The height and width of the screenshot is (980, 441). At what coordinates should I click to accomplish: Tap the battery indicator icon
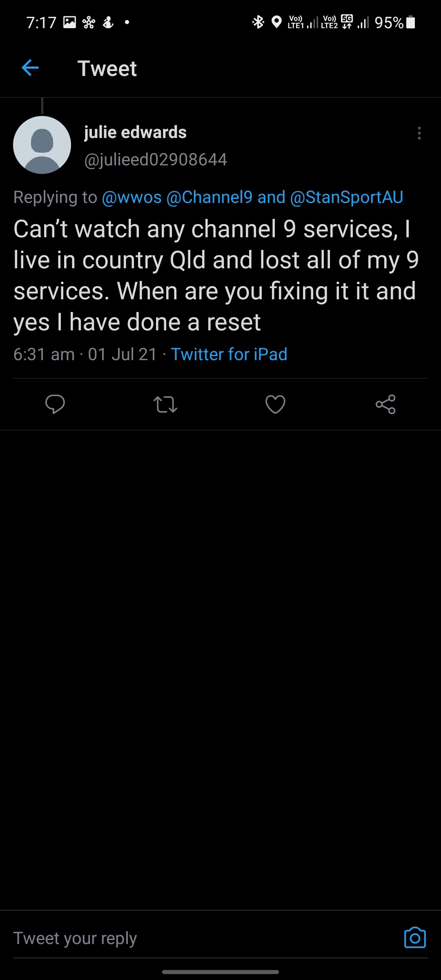(x=411, y=22)
